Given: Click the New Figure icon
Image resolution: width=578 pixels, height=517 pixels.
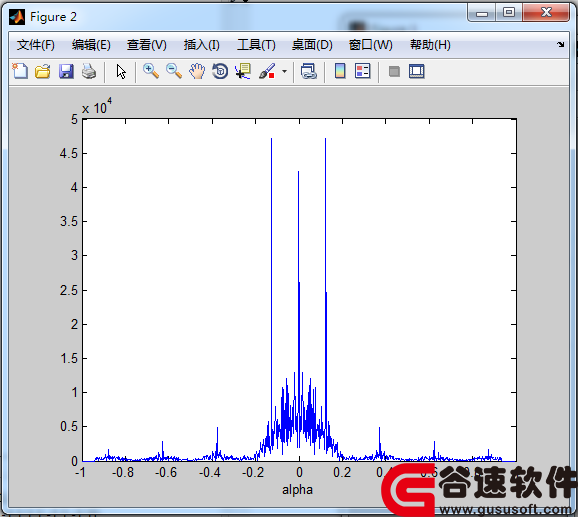Looking at the screenshot, I should (x=20, y=71).
